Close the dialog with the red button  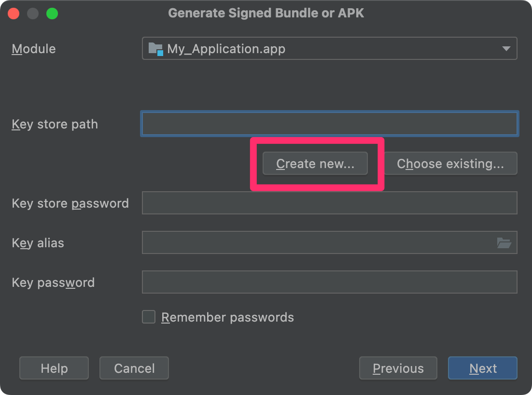[x=14, y=14]
